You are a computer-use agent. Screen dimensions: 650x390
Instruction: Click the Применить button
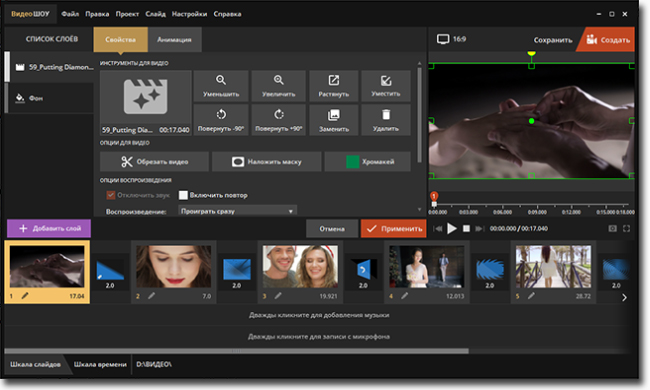click(x=393, y=228)
